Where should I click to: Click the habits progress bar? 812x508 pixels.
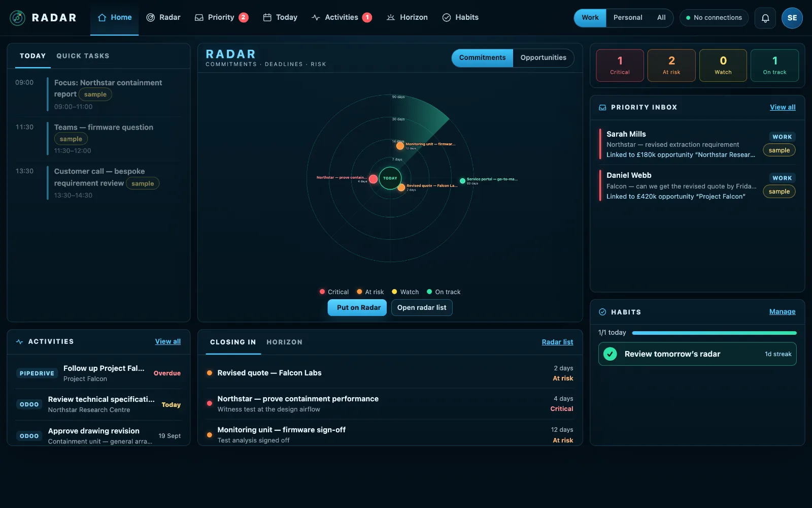[715, 333]
